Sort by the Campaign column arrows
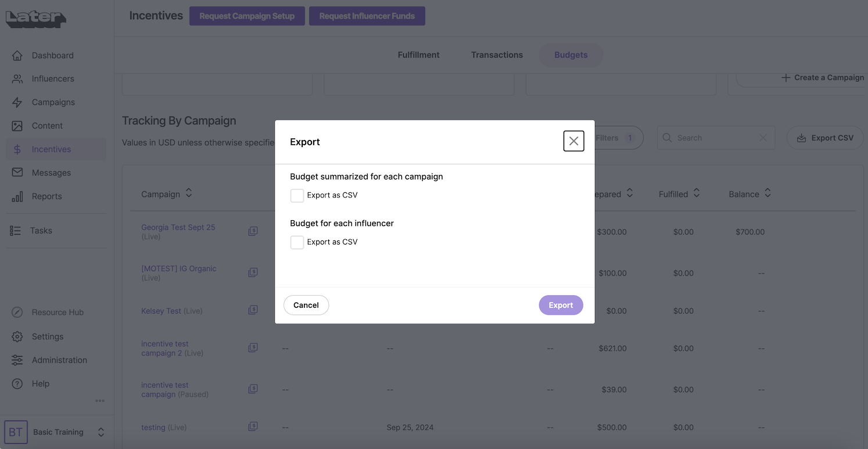 (x=189, y=193)
